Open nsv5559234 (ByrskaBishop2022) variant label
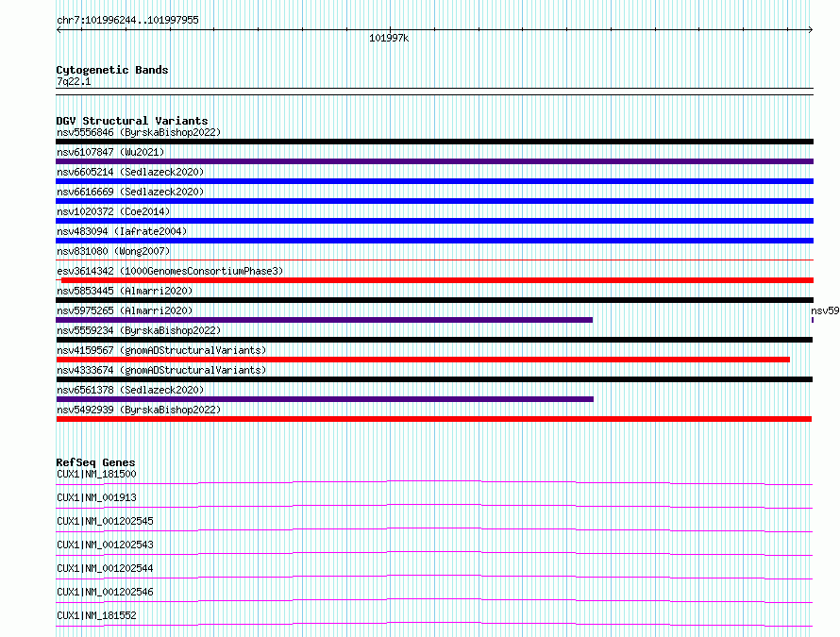 (139, 330)
